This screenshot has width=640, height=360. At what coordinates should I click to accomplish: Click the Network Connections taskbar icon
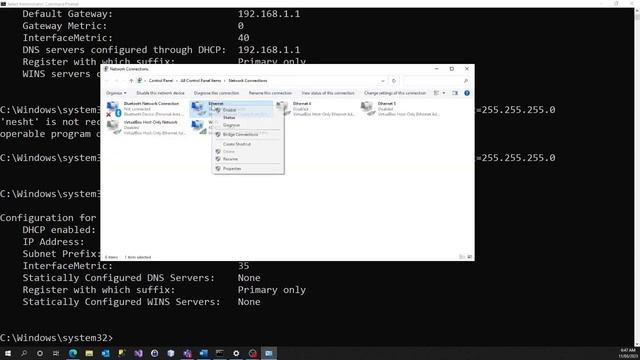tap(269, 353)
